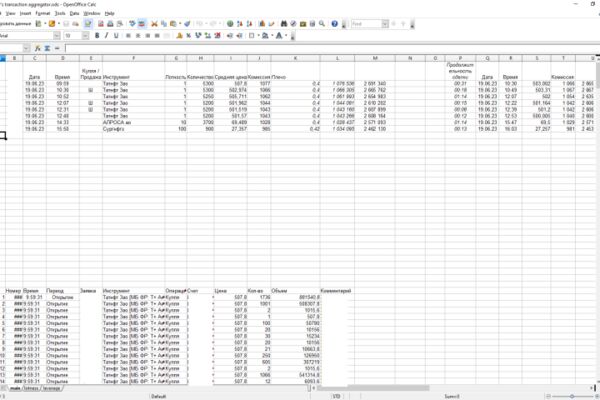Click the New document icon
Screen dimensions: 600x400
coord(38,24)
